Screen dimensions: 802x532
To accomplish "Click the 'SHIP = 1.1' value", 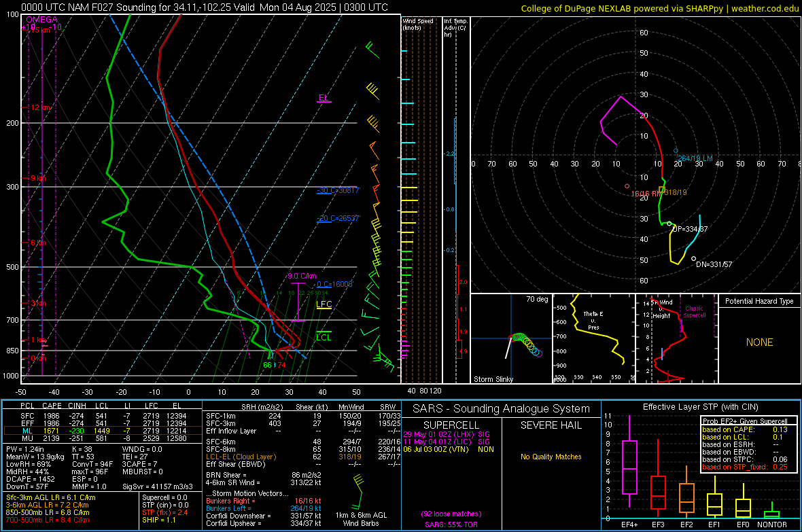I will coord(158,520).
